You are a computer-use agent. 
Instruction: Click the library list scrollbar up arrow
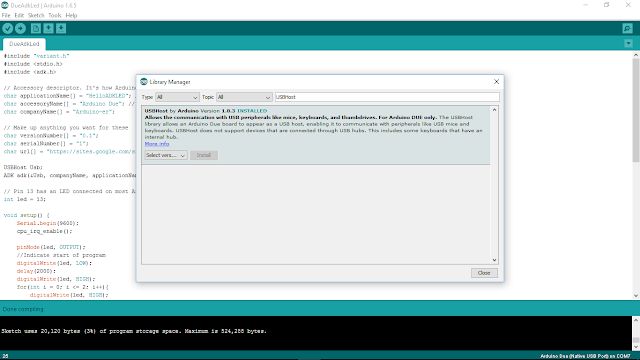[494, 110]
